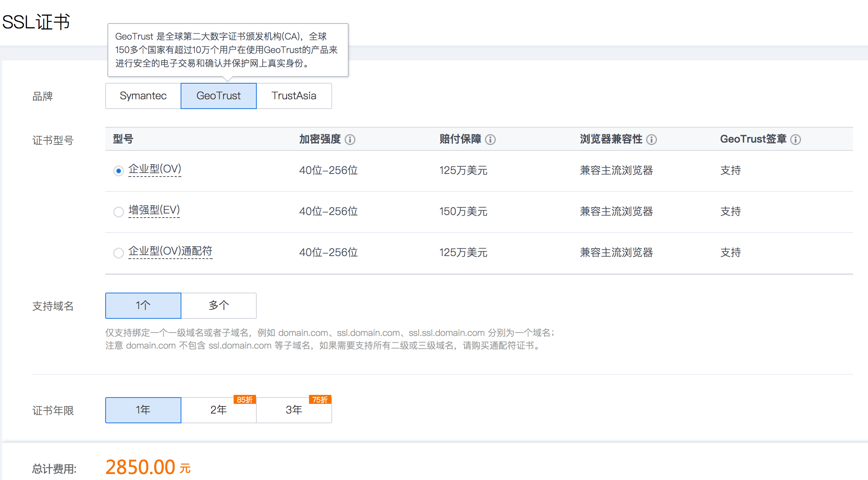Choose the Symantec brand tab
Image resolution: width=868 pixels, height=480 pixels.
(x=143, y=96)
